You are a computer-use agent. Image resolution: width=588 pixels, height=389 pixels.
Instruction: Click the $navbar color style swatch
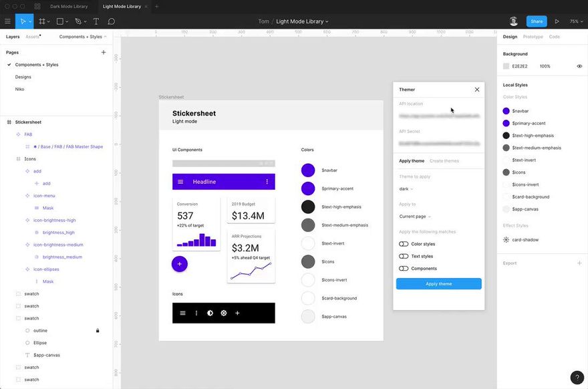click(506, 111)
